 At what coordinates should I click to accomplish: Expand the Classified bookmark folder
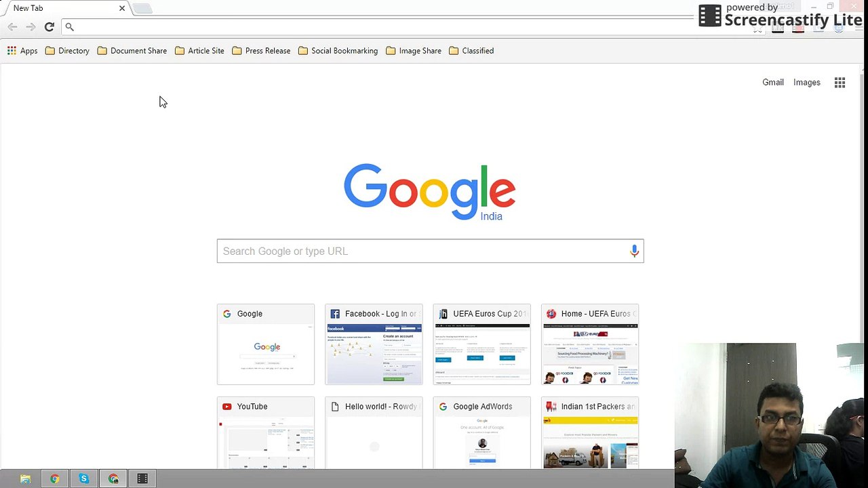point(471,51)
